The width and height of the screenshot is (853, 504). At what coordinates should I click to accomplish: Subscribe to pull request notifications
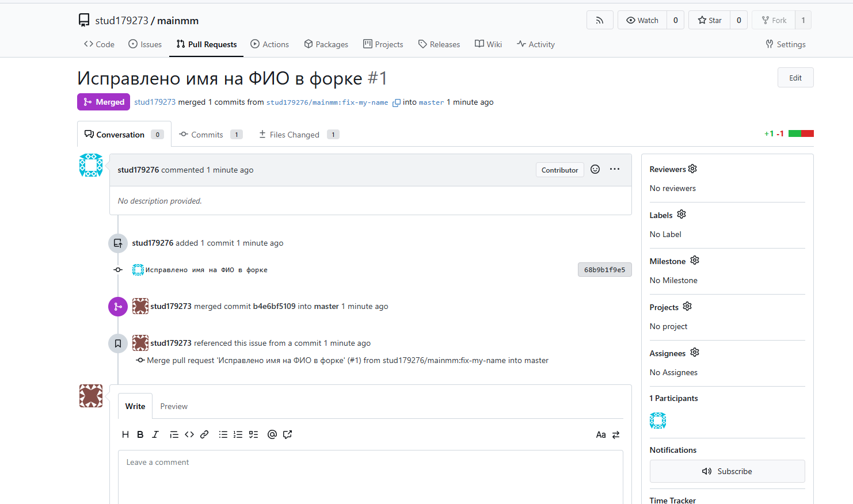727,471
